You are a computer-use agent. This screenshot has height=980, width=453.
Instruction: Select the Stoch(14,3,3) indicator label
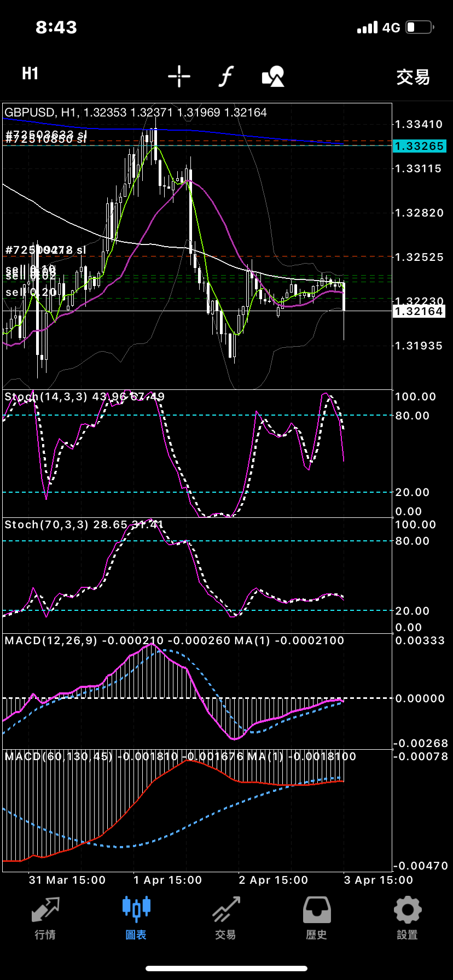click(46, 396)
